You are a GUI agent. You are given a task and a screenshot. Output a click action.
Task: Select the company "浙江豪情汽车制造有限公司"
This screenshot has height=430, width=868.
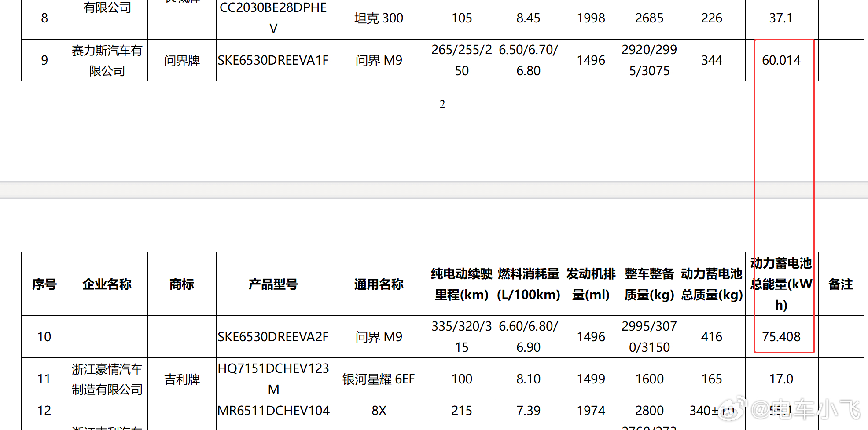(x=107, y=379)
